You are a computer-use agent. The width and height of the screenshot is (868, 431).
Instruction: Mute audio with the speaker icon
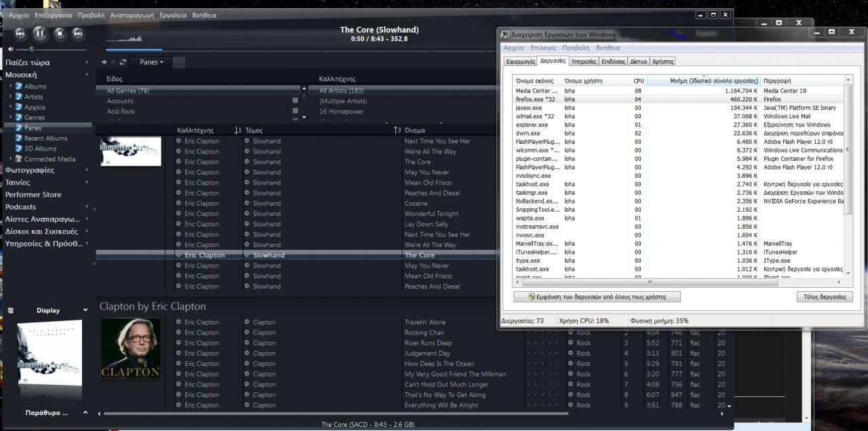tap(11, 49)
